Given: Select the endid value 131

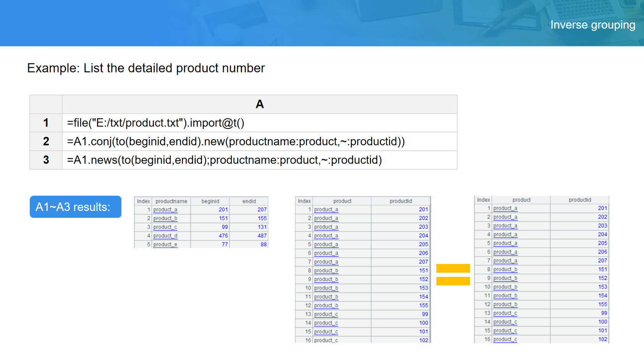Looking at the screenshot, I should [262, 227].
